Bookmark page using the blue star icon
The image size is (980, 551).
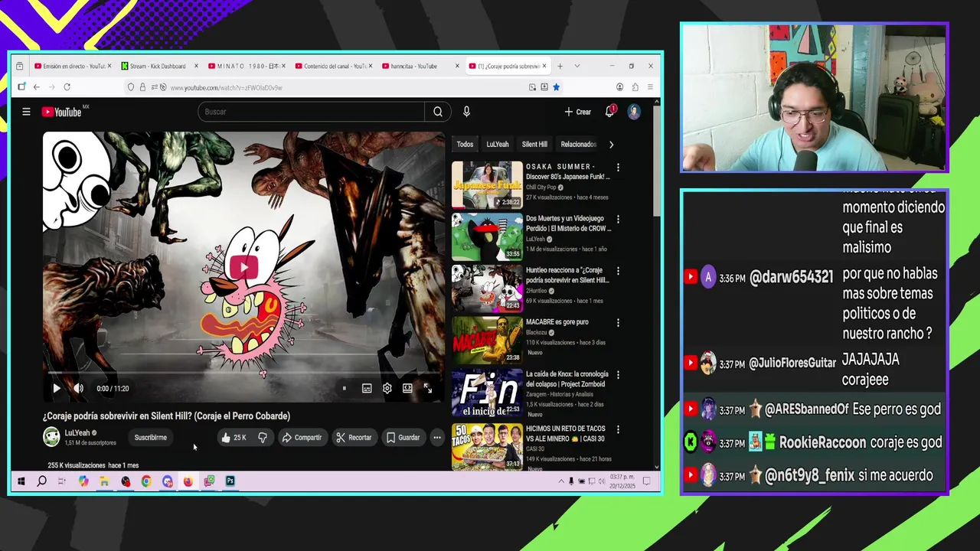click(556, 87)
